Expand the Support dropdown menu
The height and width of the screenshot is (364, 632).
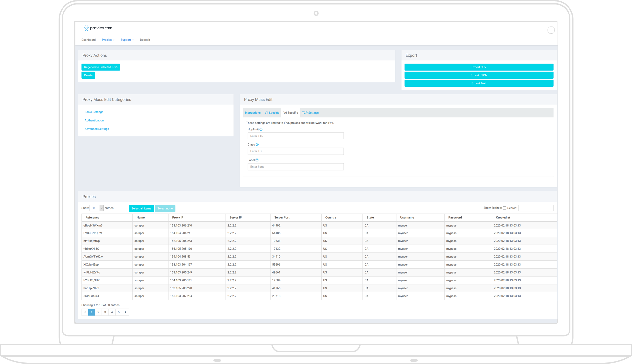[x=127, y=40]
